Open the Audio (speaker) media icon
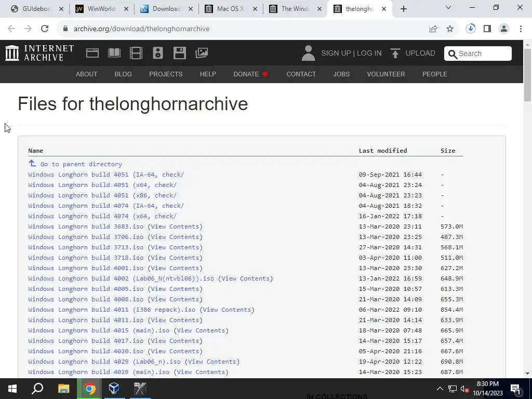Viewport: 532px width, 399px height. [x=158, y=53]
